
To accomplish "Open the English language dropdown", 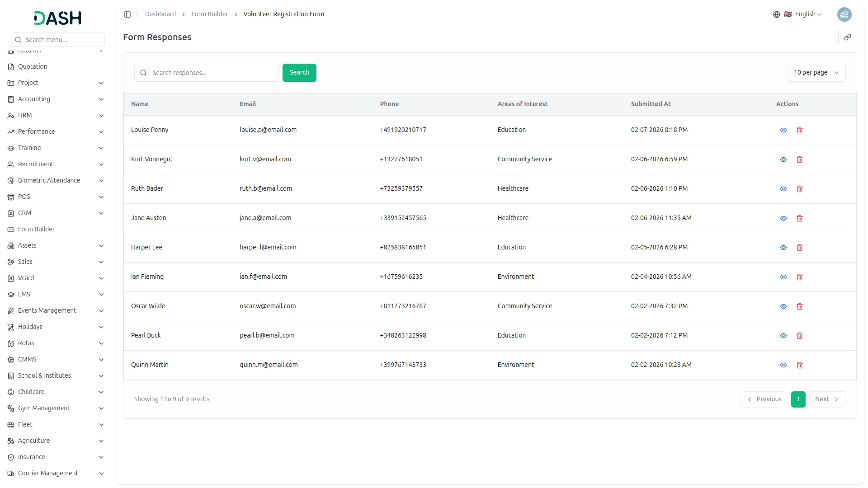I will click(805, 14).
